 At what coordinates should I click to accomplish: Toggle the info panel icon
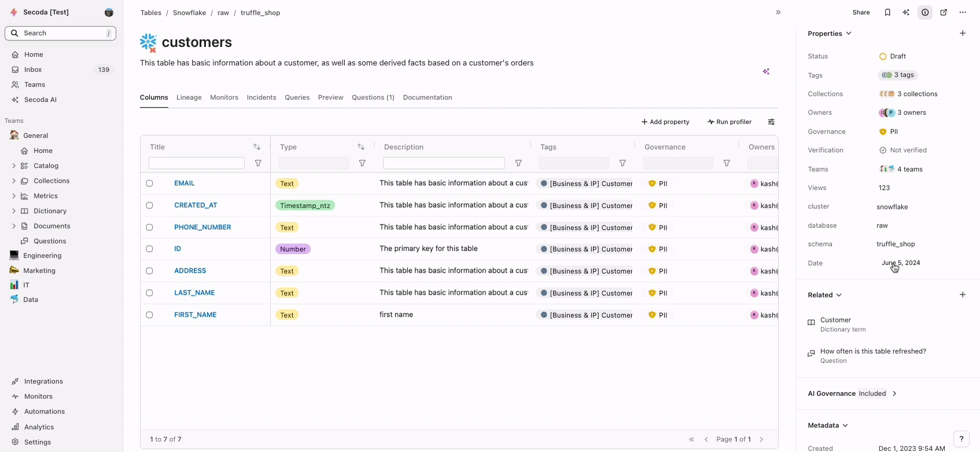tap(925, 12)
